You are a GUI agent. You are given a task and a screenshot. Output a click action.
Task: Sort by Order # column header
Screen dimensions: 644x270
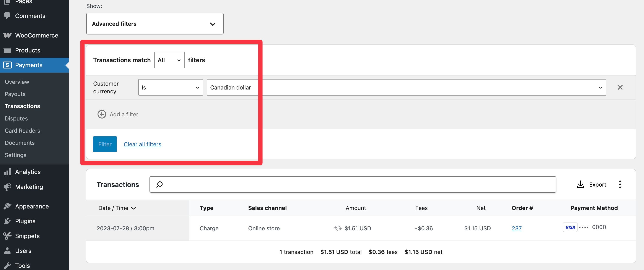[x=522, y=208]
